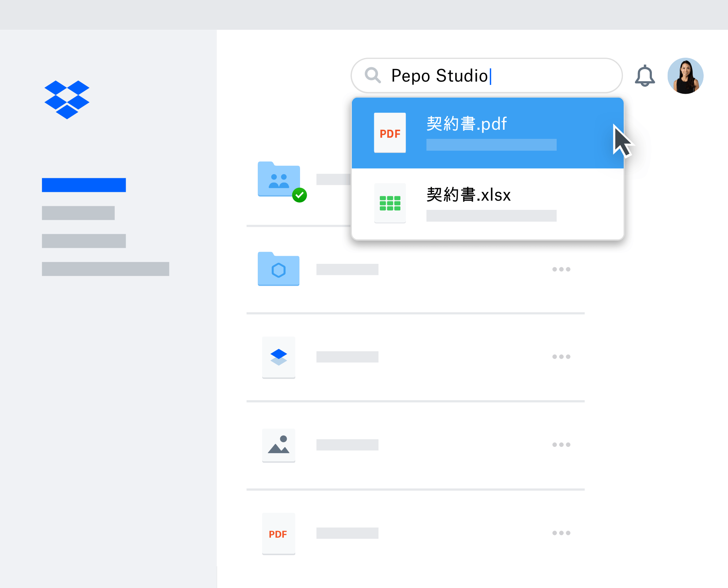Click in the Pepo Studio search field

click(x=486, y=75)
